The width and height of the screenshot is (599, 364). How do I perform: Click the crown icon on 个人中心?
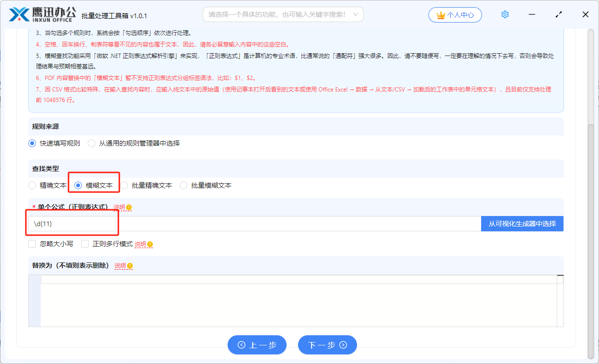pos(440,14)
